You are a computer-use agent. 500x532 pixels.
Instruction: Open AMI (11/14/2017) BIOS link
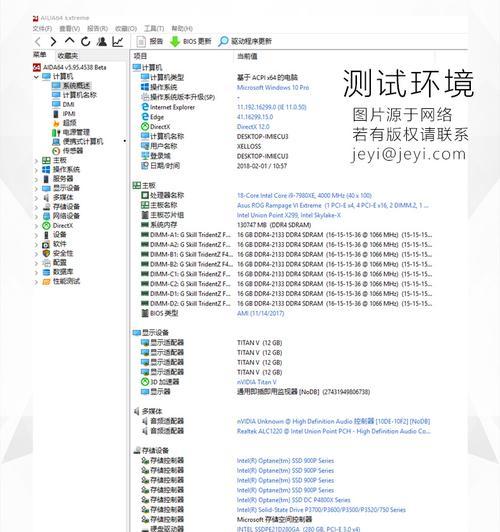tap(261, 314)
